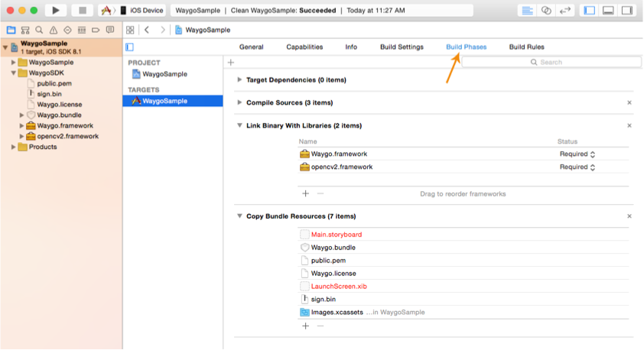Show the Test navigator

[67, 30]
